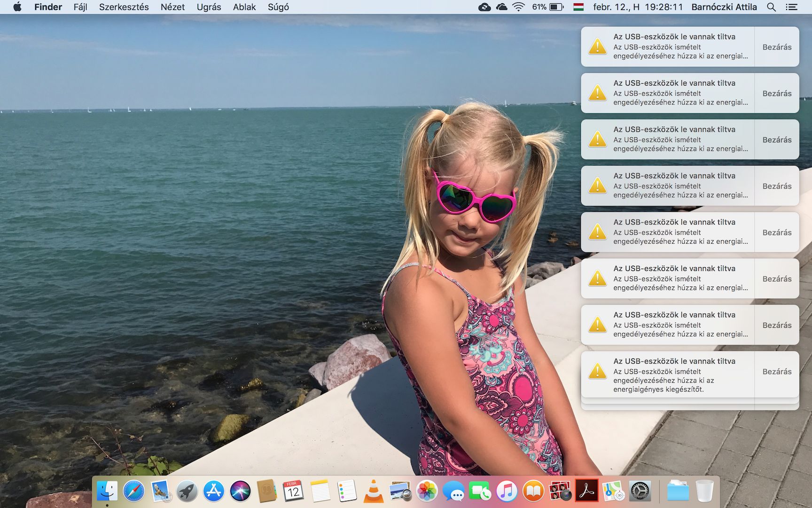Open Spotlight search magnifier
The image size is (812, 508).
771,7
